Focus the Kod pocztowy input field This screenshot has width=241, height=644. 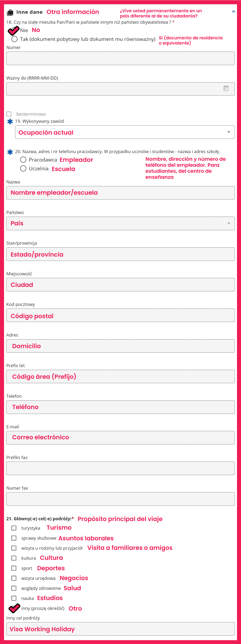(120, 315)
